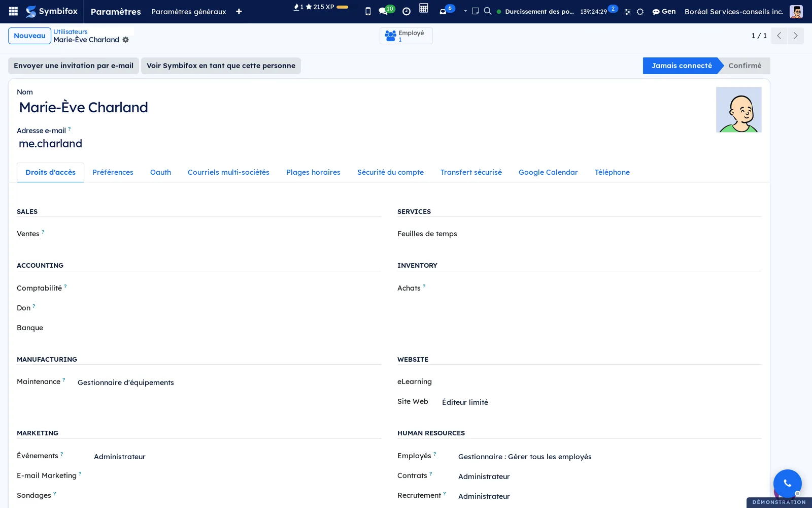Open the apps grid menu
Viewport: 812px width, 508px height.
click(14, 11)
